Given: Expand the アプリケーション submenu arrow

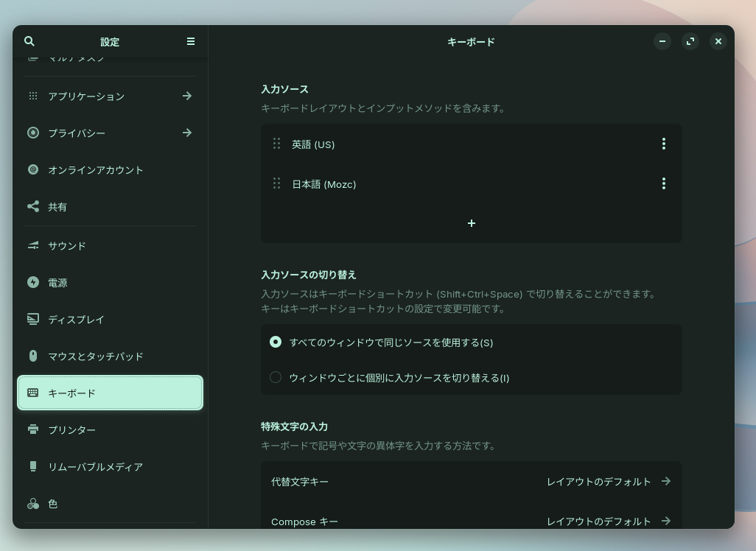Looking at the screenshot, I should pos(187,96).
